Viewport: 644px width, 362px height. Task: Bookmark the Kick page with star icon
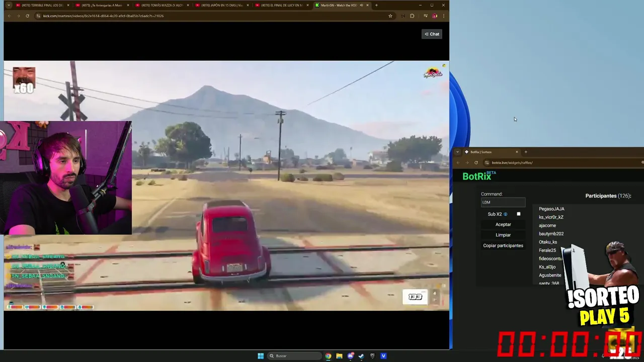(390, 16)
